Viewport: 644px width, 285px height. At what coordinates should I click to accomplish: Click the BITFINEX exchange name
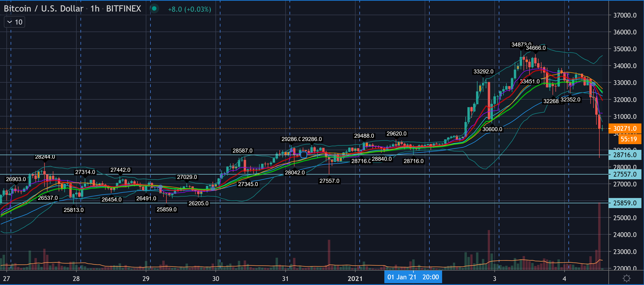[123, 9]
